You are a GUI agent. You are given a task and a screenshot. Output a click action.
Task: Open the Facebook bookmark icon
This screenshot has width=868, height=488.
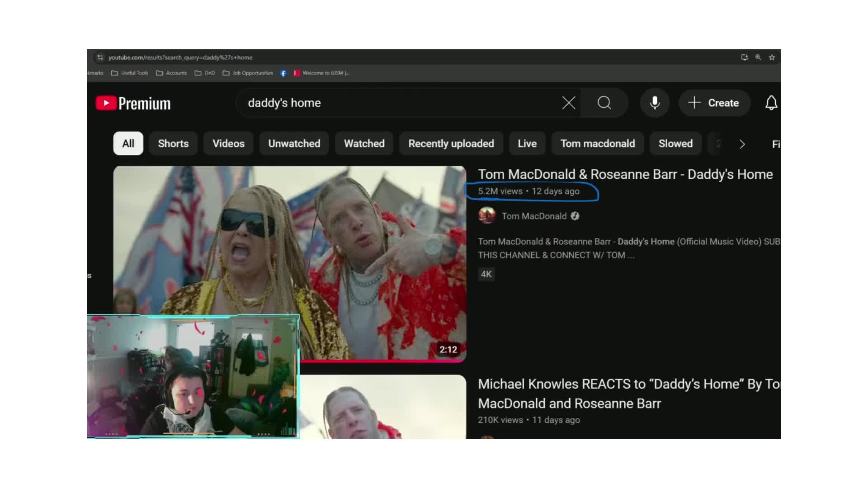click(x=283, y=73)
